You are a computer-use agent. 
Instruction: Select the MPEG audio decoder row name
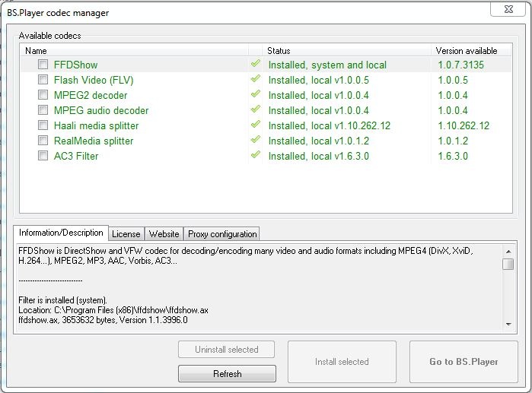click(101, 110)
